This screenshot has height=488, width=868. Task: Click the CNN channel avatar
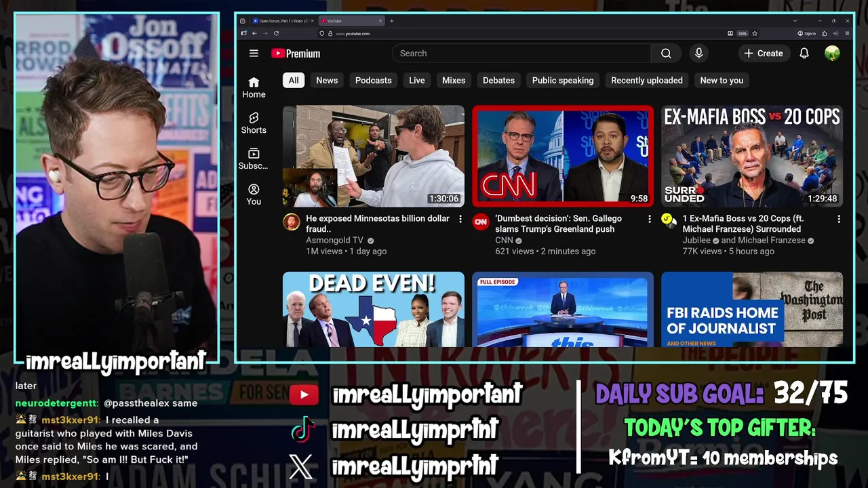pyautogui.click(x=481, y=222)
